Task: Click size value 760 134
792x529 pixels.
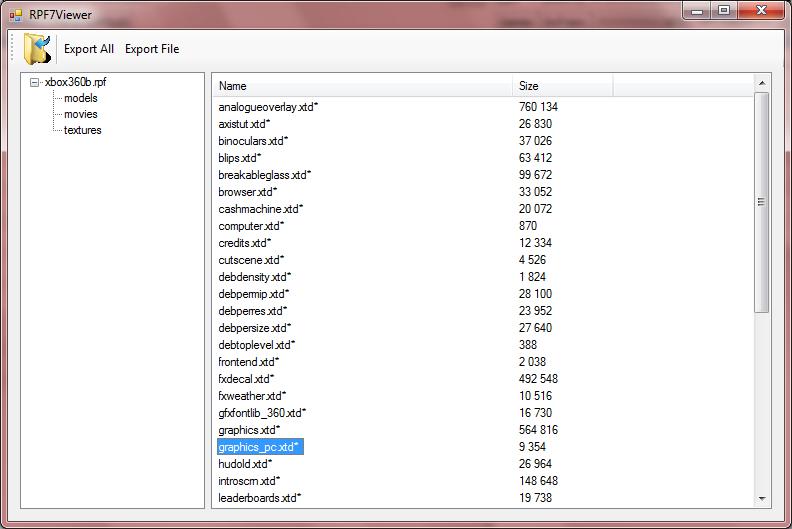Action: point(538,107)
